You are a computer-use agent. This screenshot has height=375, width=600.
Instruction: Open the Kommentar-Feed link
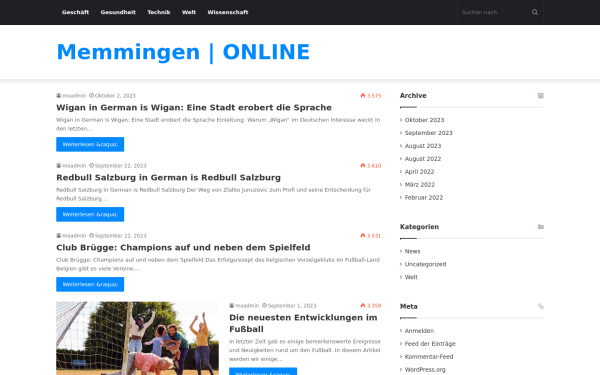coord(429,357)
